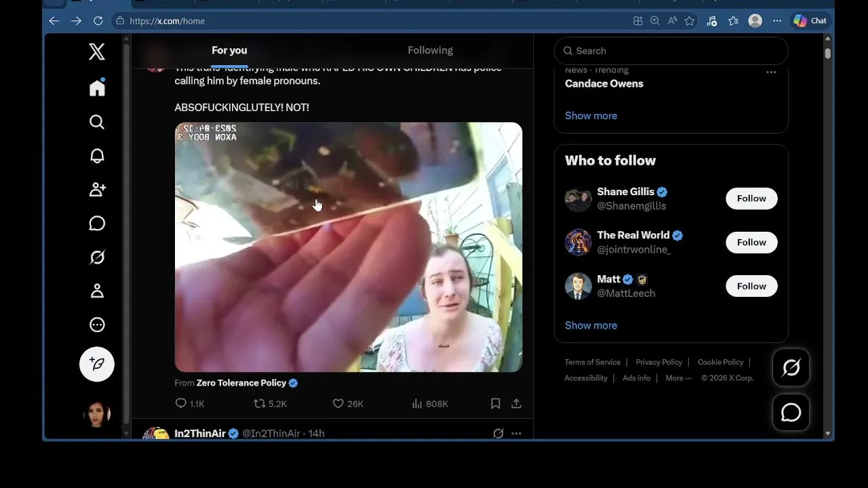The image size is (868, 488).
Task: Follow Matt @MattLeech
Action: tap(751, 286)
